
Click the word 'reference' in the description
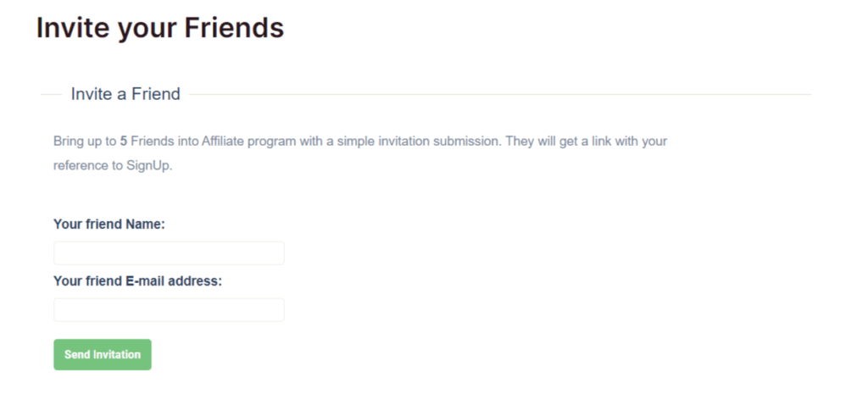coord(78,165)
